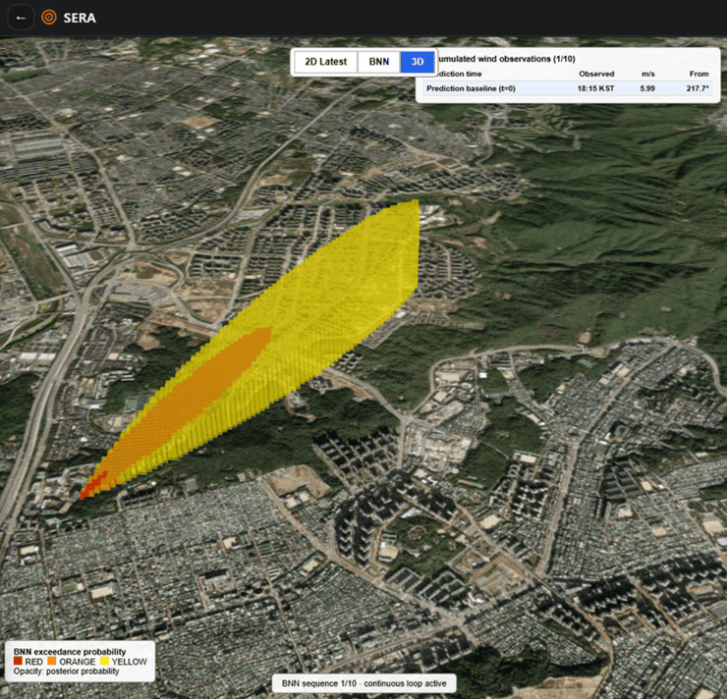The height and width of the screenshot is (700, 728).
Task: Click the ORANGE legend color swatch
Action: (x=51, y=661)
